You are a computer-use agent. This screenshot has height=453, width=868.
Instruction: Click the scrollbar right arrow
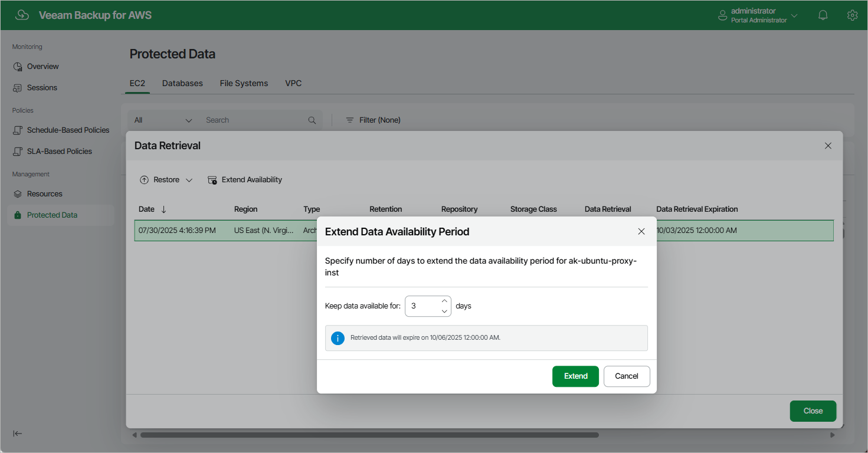click(x=833, y=435)
